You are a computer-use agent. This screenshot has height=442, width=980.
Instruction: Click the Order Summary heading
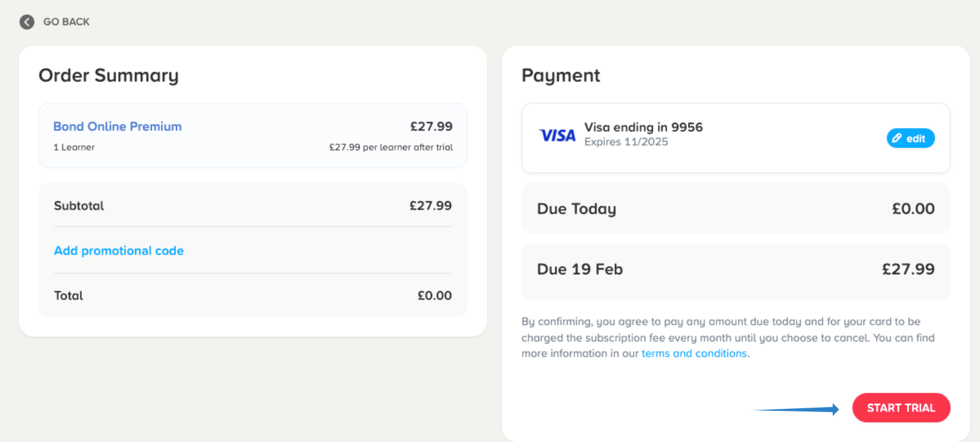tap(108, 75)
